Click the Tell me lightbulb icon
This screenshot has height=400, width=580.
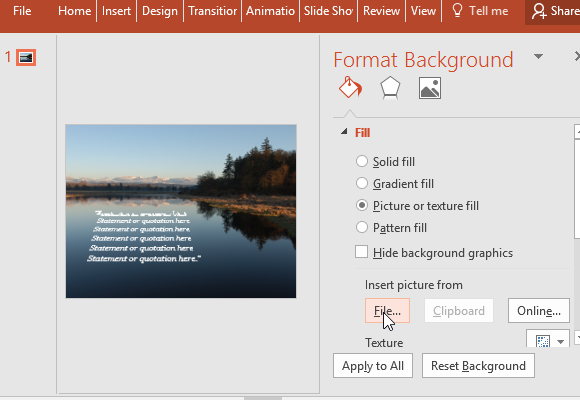point(458,11)
